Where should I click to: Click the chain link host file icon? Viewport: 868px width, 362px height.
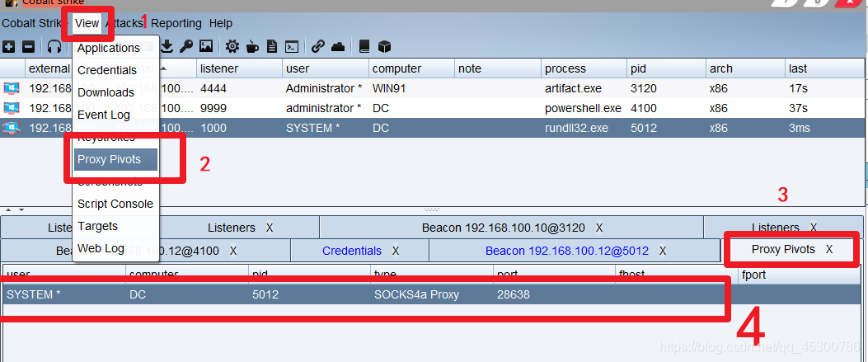pyautogui.click(x=317, y=47)
